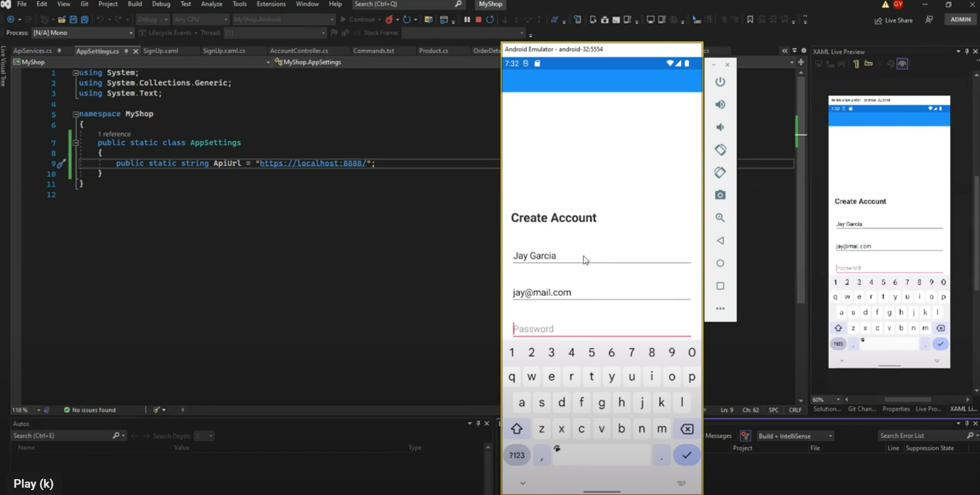Toggle auto-hide pin on XAML Live Preview
This screenshot has height=495, width=980.
tap(967, 52)
